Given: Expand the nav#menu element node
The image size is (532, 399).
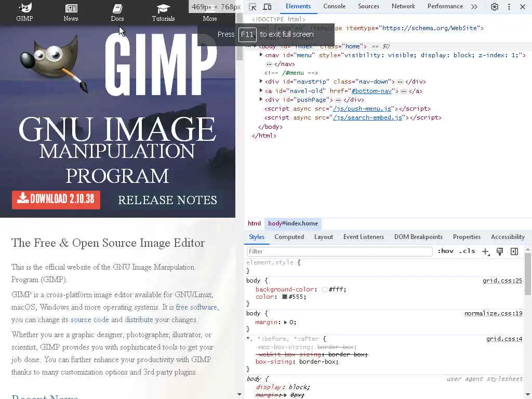Looking at the screenshot, I should pos(261,55).
